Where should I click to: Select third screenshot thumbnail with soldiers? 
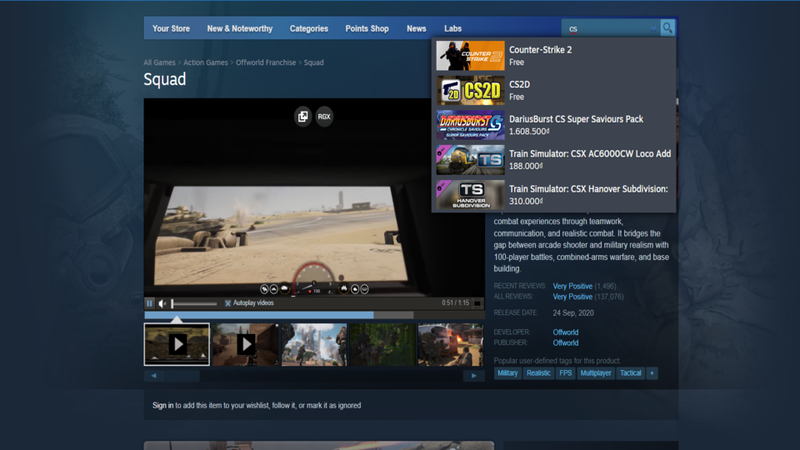coord(314,344)
